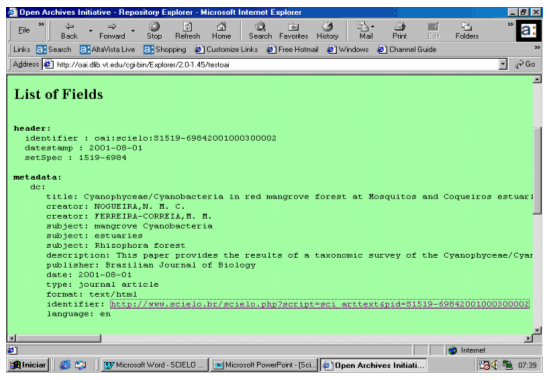Click the horizontal scrollbar thumb
Viewport: 549px width, 380px height.
click(x=58, y=338)
